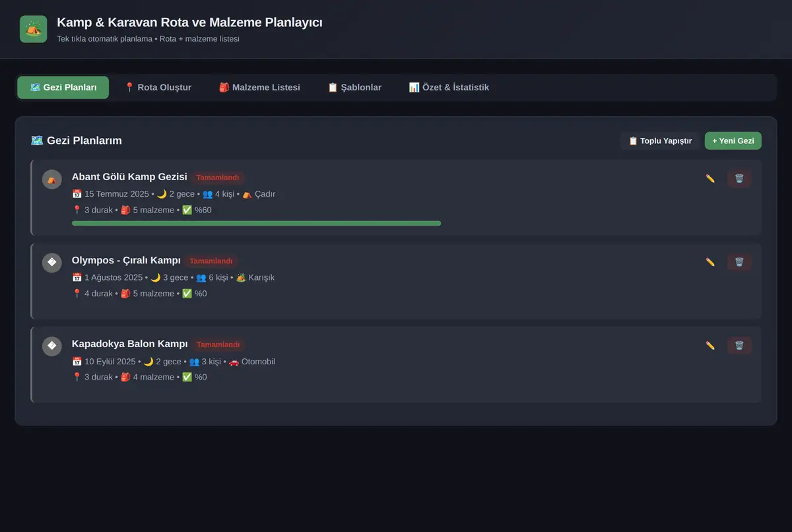Delete the Olympos - Çıralı Kampı trip
Image resolution: width=792 pixels, height=532 pixels.
(x=739, y=262)
